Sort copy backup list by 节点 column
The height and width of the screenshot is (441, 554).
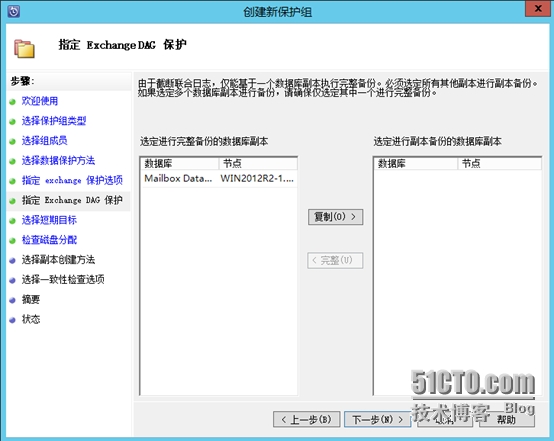tap(500, 163)
